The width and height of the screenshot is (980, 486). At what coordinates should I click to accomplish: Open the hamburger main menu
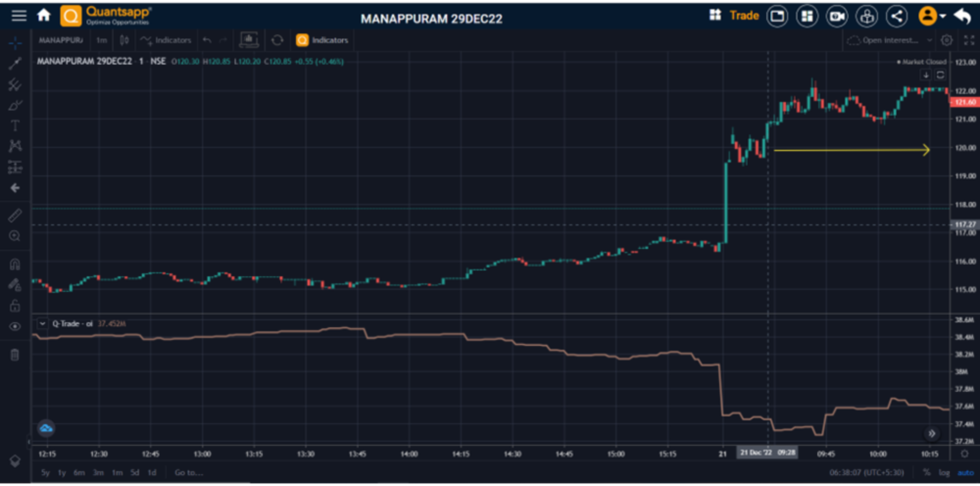tap(19, 16)
